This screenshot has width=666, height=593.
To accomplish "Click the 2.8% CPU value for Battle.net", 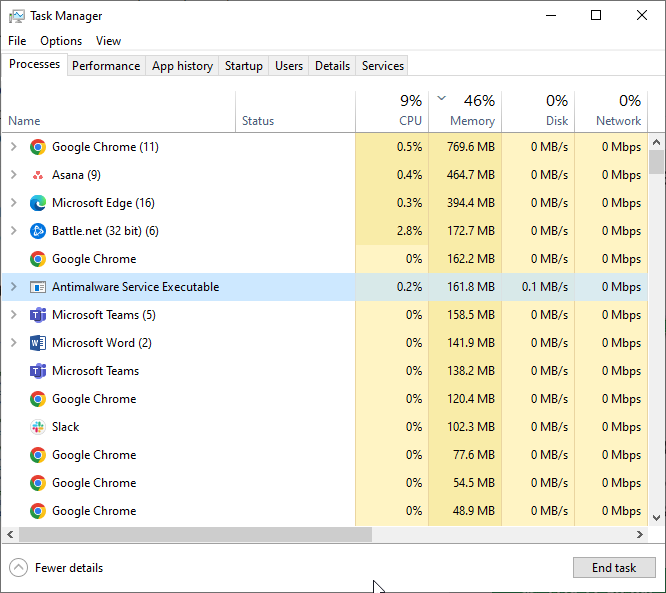I will (392, 231).
